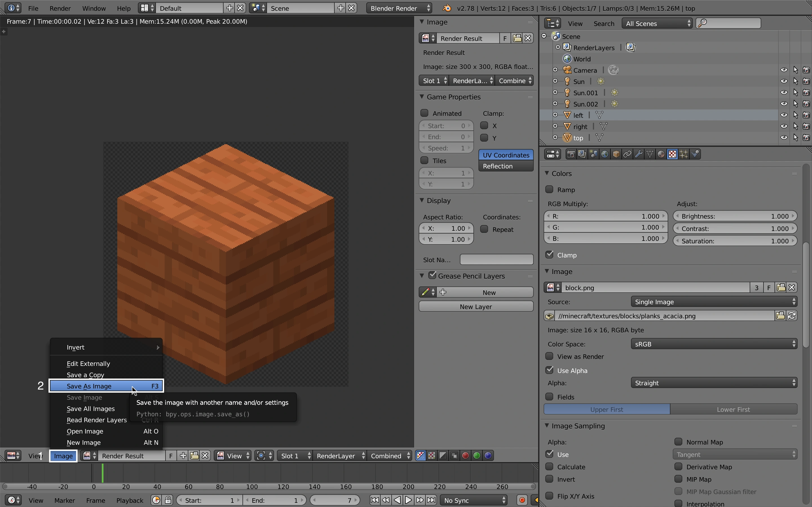Expand the Sun.001 tree item
Image resolution: width=812 pixels, height=507 pixels.
click(555, 93)
